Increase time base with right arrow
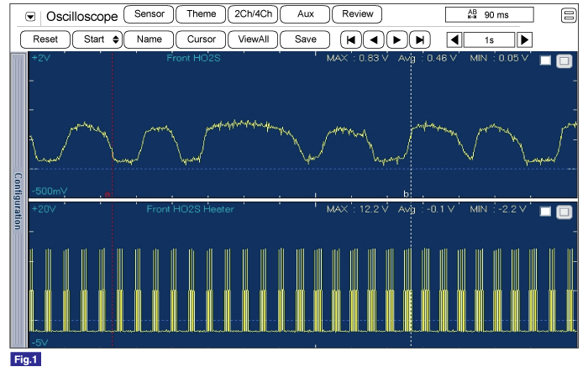 [524, 39]
